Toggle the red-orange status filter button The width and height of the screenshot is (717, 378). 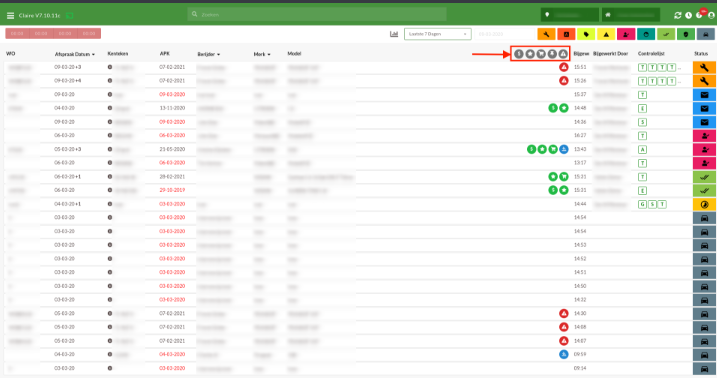coord(566,34)
